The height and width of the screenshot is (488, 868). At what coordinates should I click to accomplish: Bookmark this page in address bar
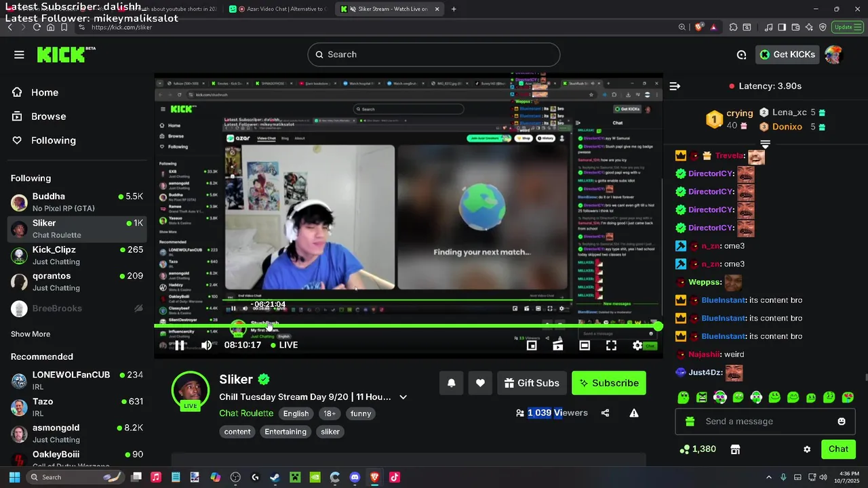tap(64, 27)
